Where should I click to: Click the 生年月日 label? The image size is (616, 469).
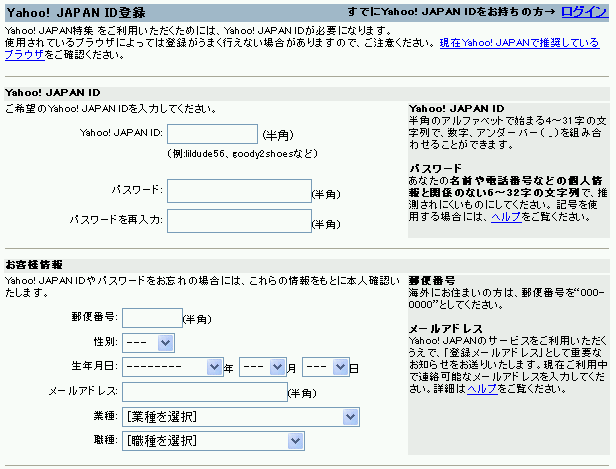point(94,366)
